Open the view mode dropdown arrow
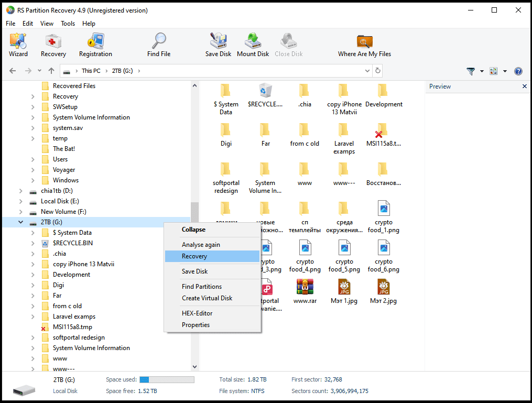532x403 pixels. 505,71
